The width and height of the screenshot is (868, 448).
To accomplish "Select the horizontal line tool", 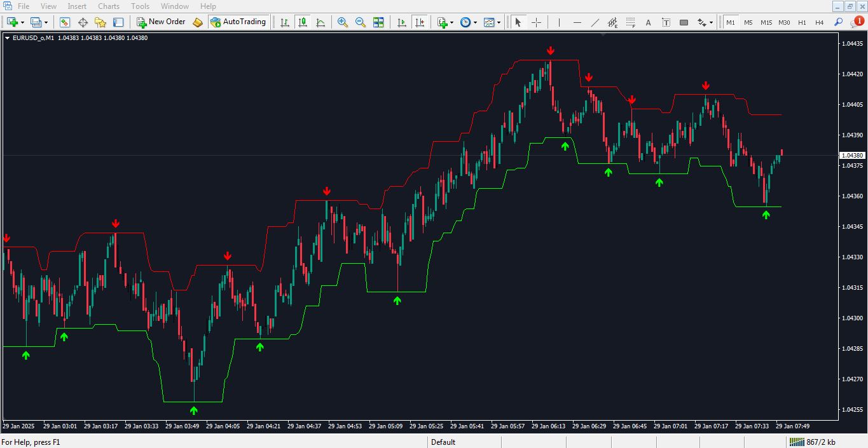I will click(577, 22).
